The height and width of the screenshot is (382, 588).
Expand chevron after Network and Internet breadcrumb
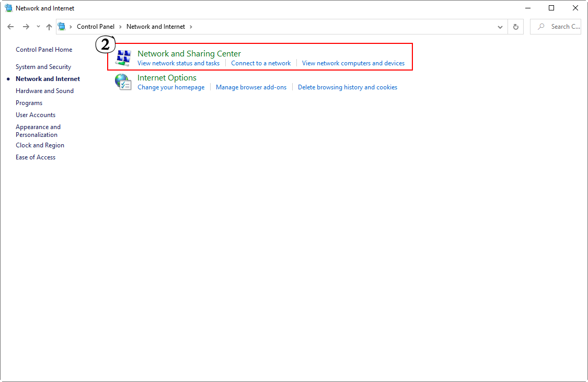pyautogui.click(x=191, y=27)
